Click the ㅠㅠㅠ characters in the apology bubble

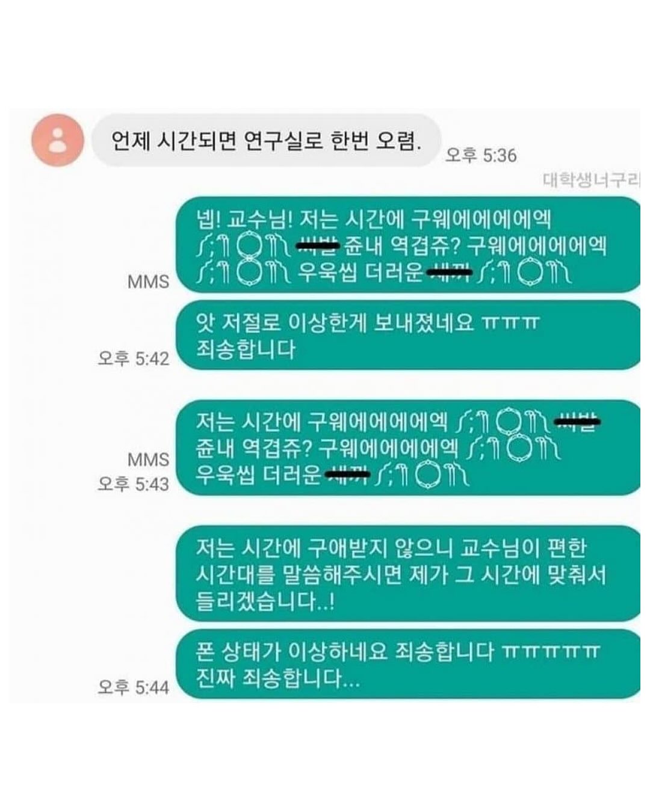[x=512, y=324]
